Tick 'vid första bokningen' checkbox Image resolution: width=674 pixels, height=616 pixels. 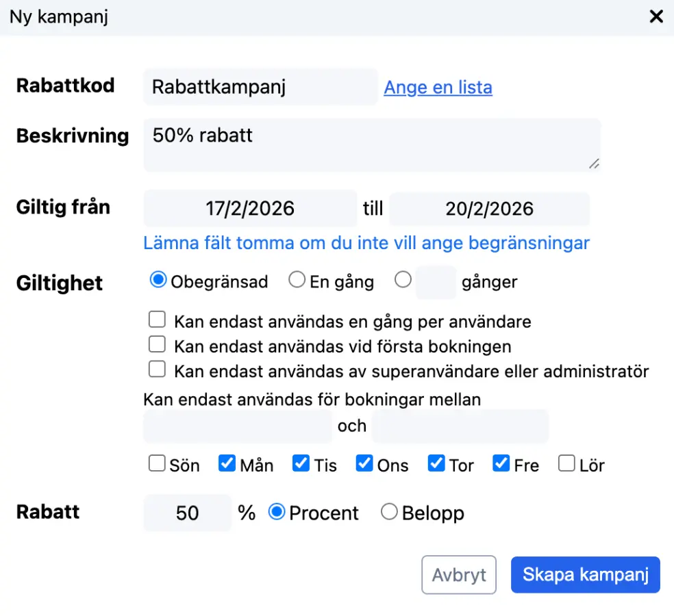click(x=158, y=345)
